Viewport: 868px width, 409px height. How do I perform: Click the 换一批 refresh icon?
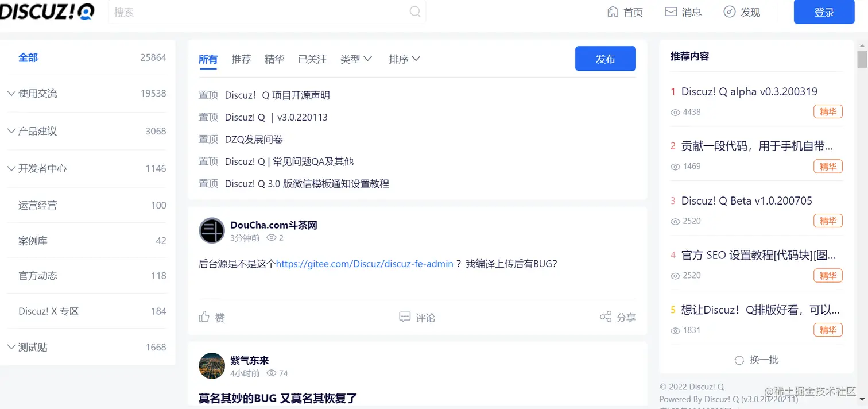point(739,360)
